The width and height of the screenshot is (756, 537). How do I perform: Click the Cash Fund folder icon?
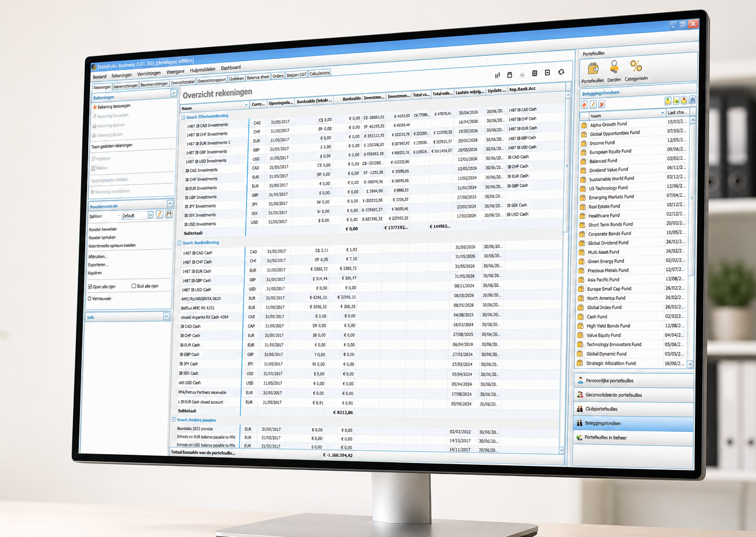(x=581, y=317)
